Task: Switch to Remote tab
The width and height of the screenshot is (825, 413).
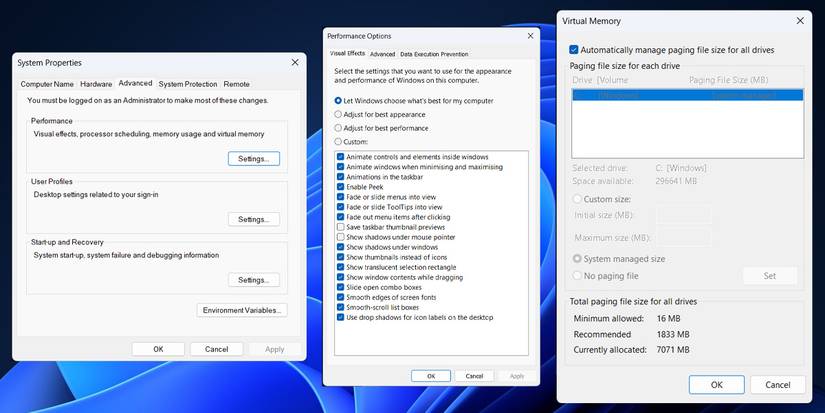Action: point(236,84)
